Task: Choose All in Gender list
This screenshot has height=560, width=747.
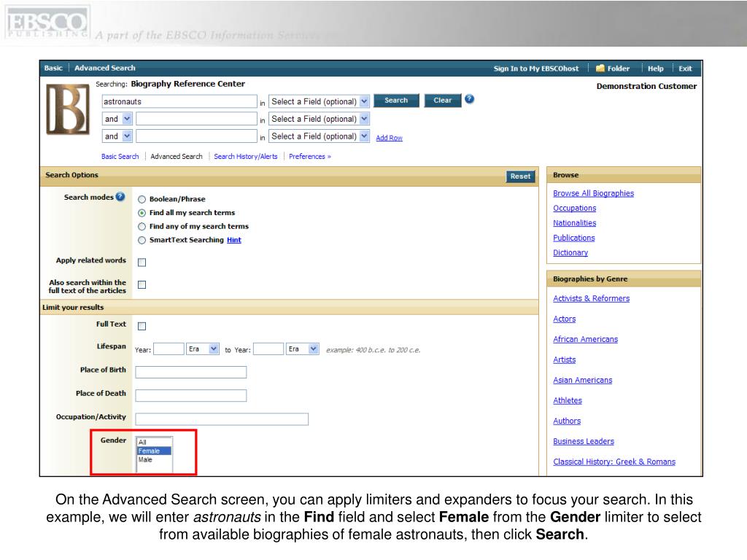Action: (154, 443)
